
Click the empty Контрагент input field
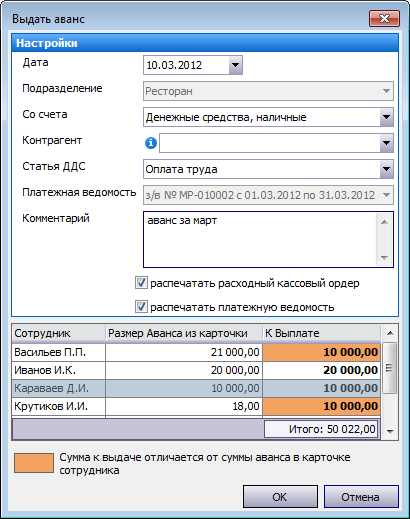[x=270, y=143]
